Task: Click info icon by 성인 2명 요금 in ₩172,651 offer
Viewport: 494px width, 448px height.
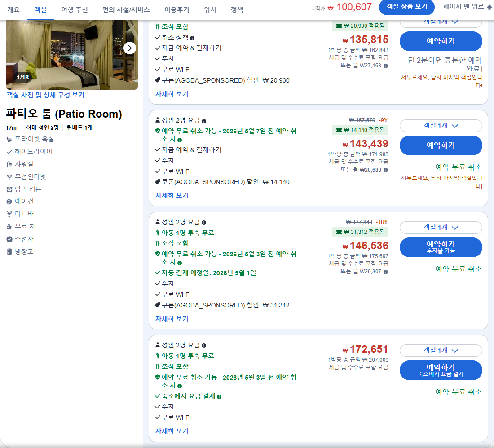Action: (204, 346)
